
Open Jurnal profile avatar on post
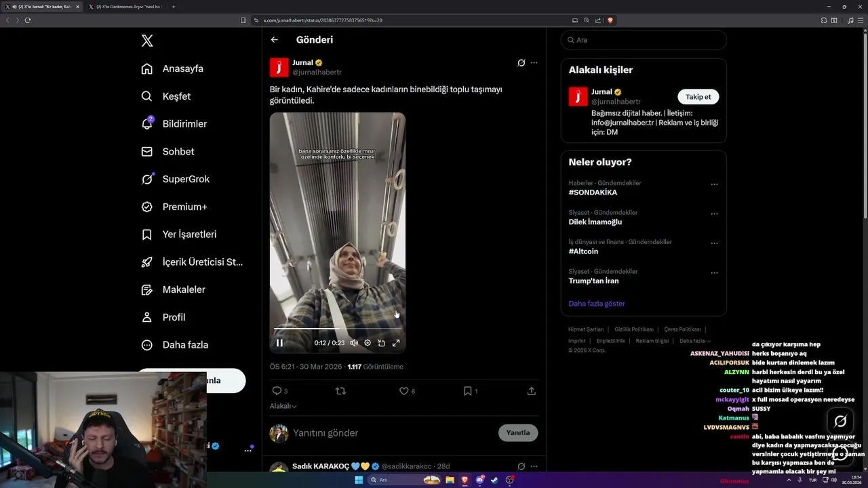coord(279,67)
